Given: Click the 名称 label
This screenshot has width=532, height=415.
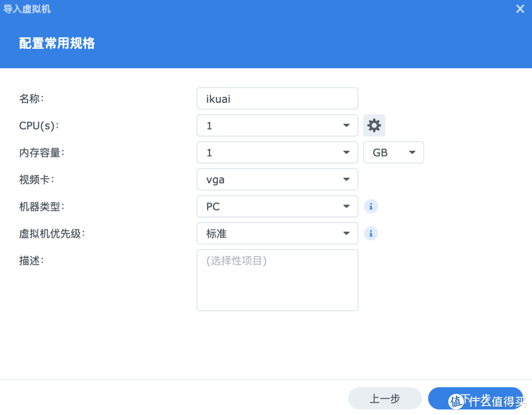Looking at the screenshot, I should [x=31, y=99].
